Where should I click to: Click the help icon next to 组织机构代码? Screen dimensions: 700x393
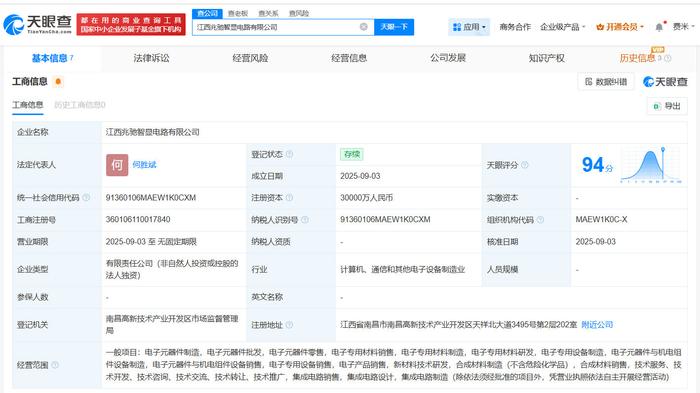[540, 219]
